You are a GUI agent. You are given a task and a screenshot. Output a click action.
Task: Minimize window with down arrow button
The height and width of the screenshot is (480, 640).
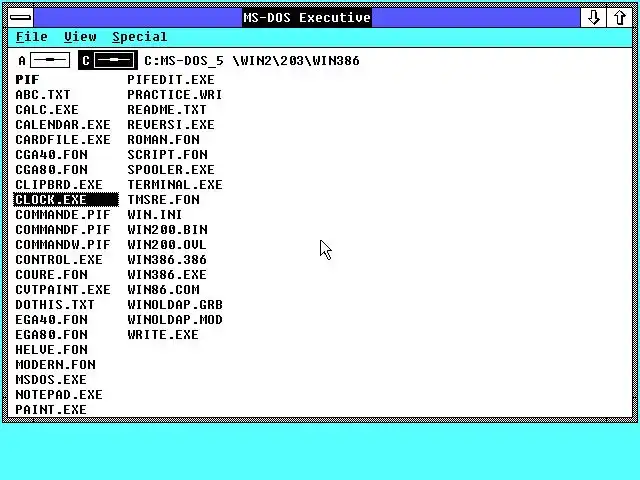pos(593,18)
